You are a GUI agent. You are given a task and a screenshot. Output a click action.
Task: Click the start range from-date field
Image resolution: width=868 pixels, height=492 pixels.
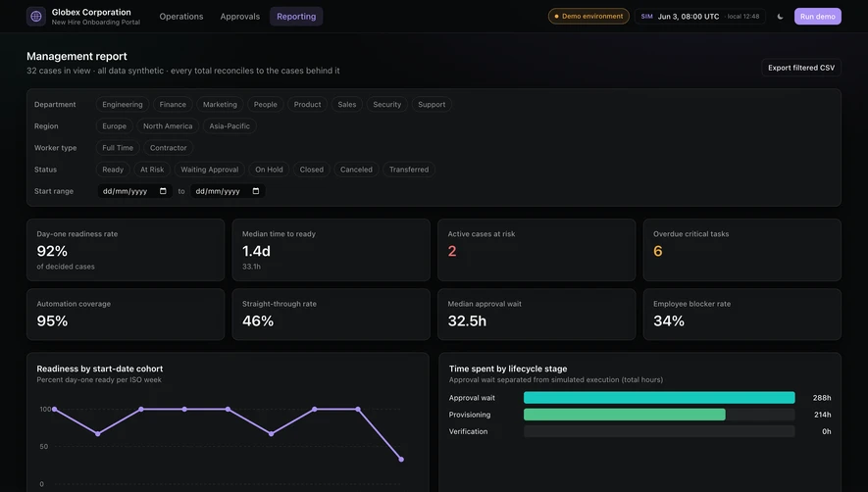(134, 191)
